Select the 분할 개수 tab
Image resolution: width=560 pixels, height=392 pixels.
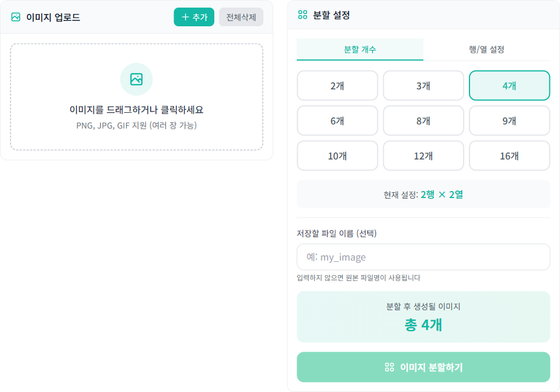point(360,50)
